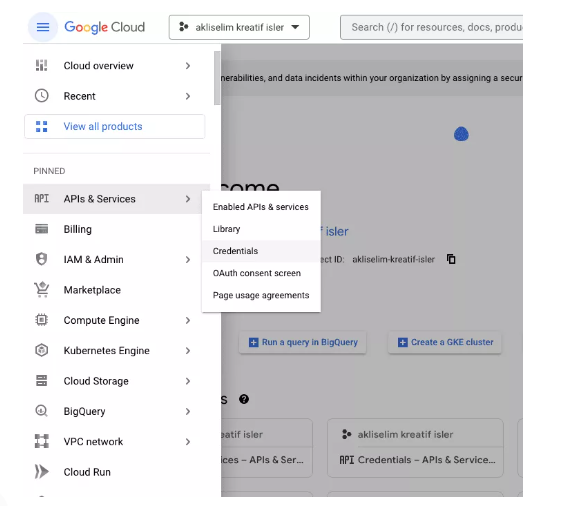The height and width of the screenshot is (506, 561).
Task: Click the IAM & Admin shield icon
Action: [x=42, y=259]
